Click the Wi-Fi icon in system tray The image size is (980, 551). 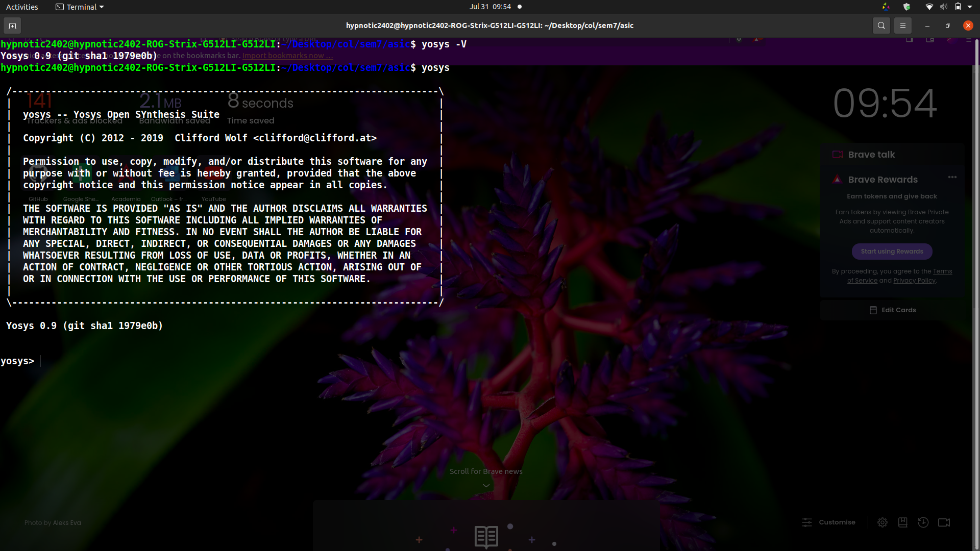[928, 7]
